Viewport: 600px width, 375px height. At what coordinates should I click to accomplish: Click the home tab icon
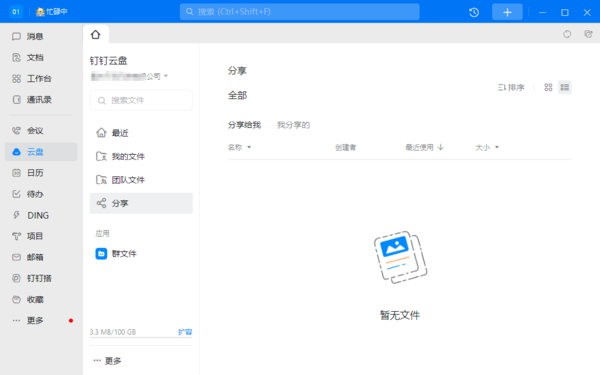(96, 35)
